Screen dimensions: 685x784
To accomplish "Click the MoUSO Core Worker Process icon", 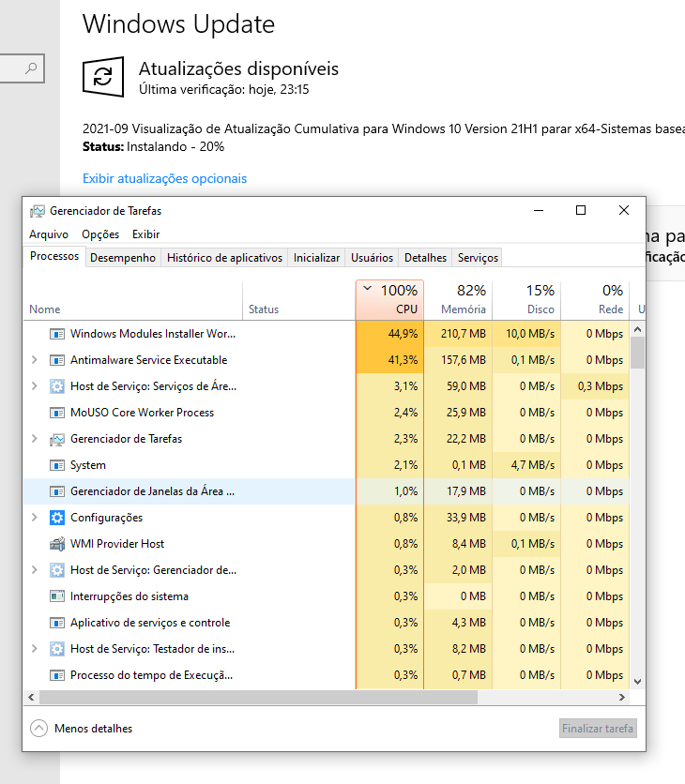I will (x=57, y=413).
